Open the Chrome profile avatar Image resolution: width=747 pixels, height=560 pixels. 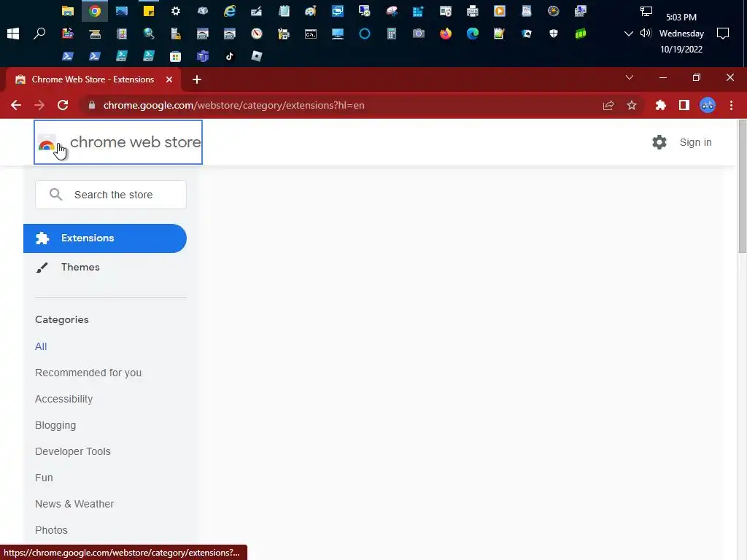pos(708,105)
